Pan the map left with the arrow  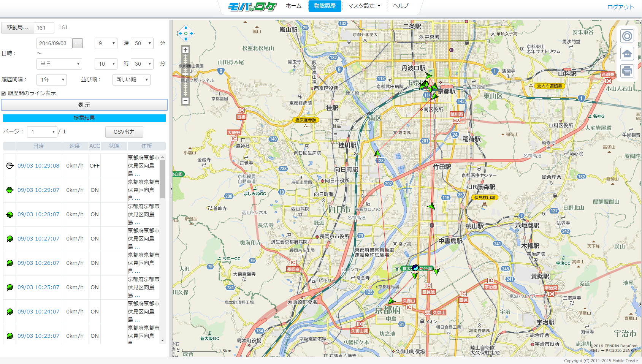coord(180,33)
